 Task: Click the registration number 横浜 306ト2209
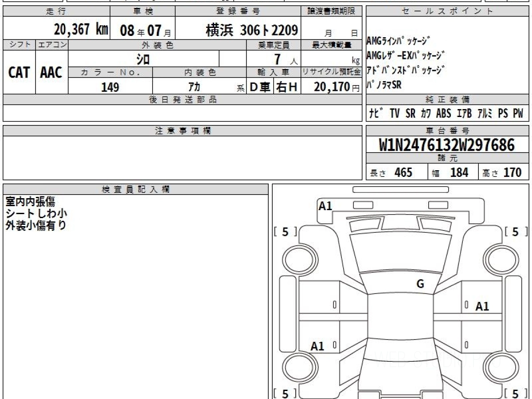tap(252, 30)
